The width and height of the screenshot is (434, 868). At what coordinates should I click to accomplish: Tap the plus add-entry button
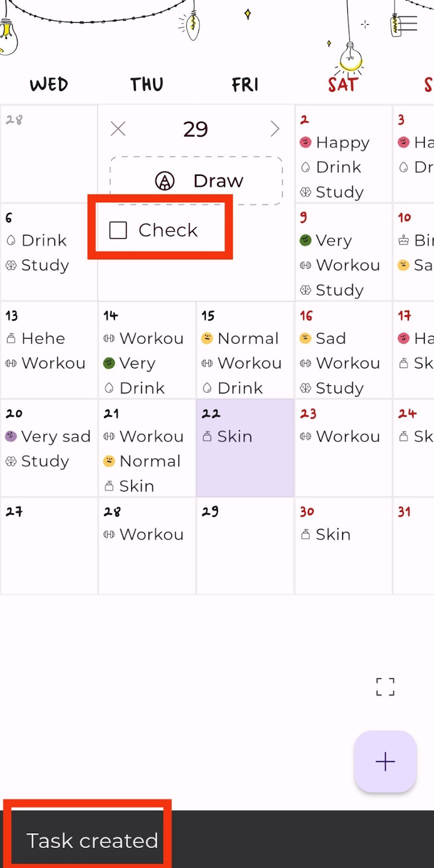click(385, 762)
